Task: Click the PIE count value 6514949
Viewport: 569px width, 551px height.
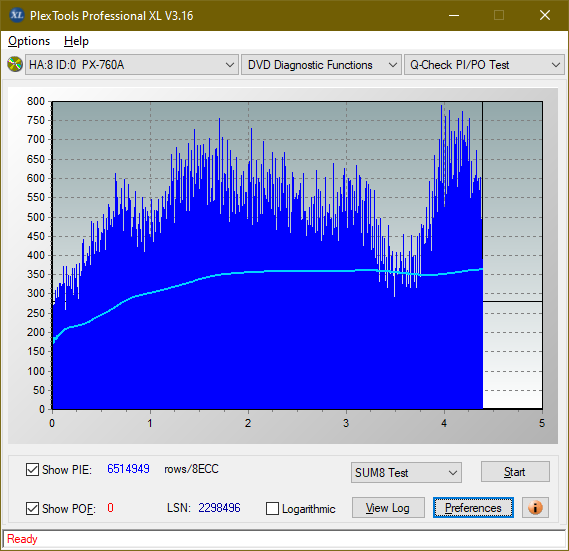Action: pyautogui.click(x=128, y=469)
